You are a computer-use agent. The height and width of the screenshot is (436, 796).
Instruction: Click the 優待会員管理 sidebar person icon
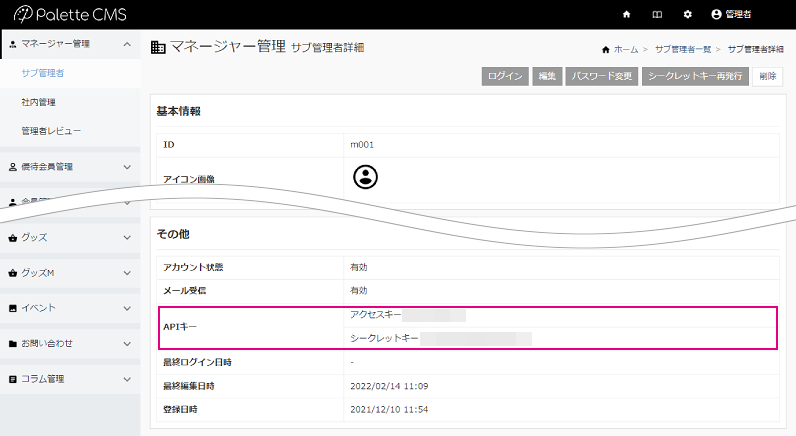[x=13, y=166]
